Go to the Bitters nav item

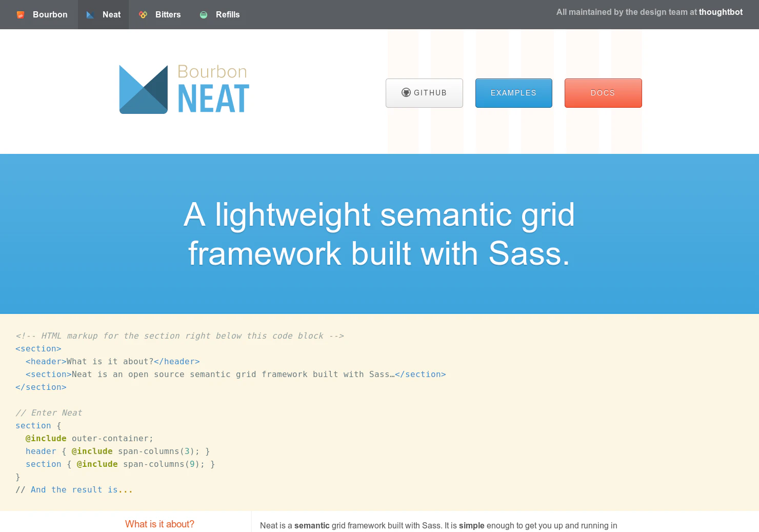coord(160,14)
